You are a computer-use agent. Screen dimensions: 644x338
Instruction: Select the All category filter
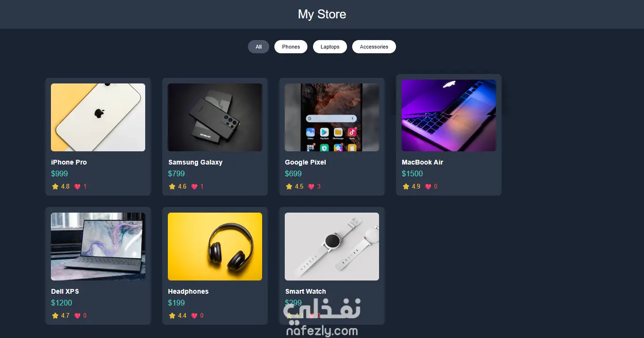click(259, 47)
